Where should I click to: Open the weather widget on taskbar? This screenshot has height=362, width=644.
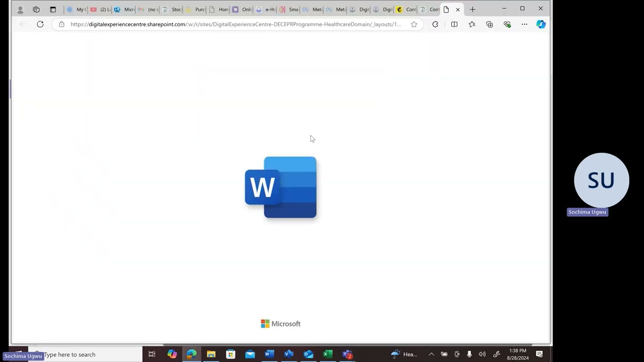coord(405,354)
